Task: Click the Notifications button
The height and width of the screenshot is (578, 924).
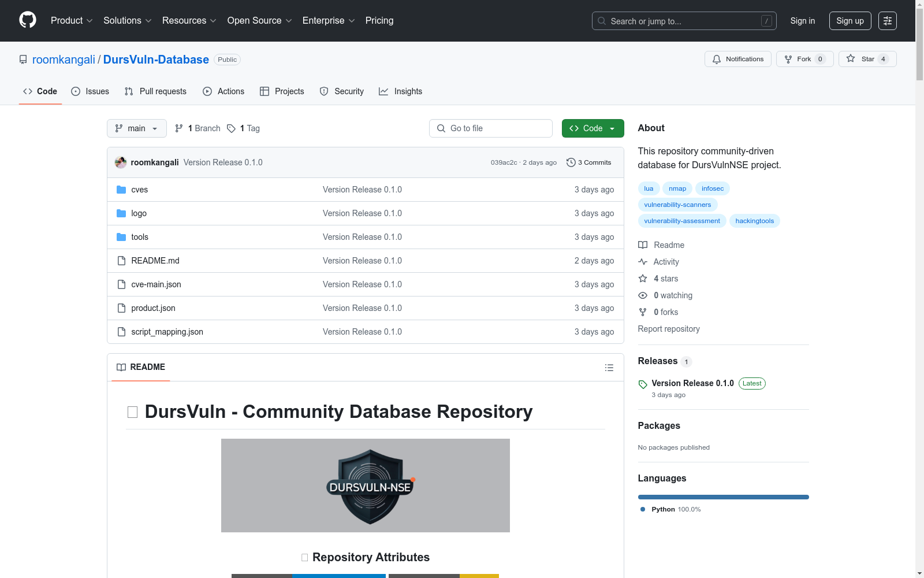Action: pyautogui.click(x=738, y=59)
